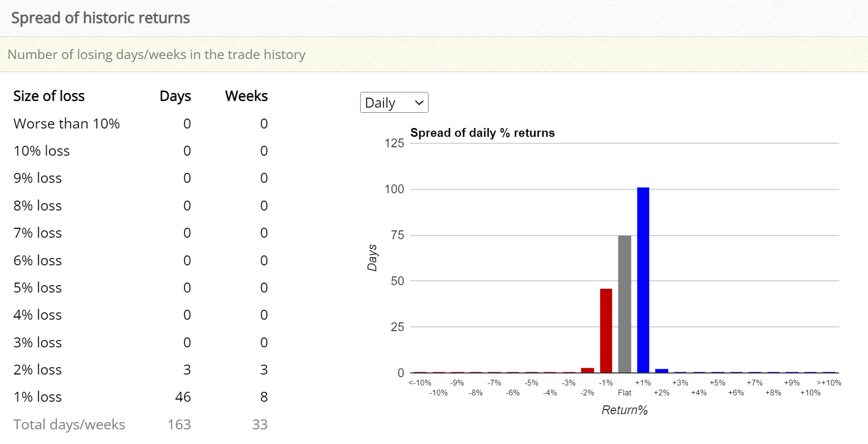Screen dimensions: 868x444
Task: Select the Weeks column header
Action: (246, 96)
